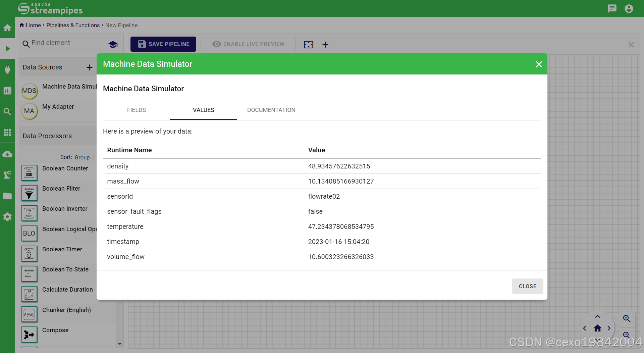Select the Boolean Filter funnel icon
Image resolution: width=644 pixels, height=353 pixels.
click(x=30, y=193)
